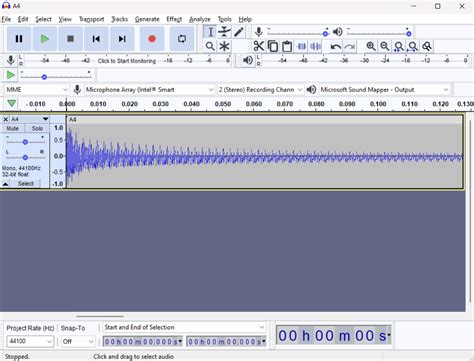
Task: Click the Record button
Action: tap(152, 39)
